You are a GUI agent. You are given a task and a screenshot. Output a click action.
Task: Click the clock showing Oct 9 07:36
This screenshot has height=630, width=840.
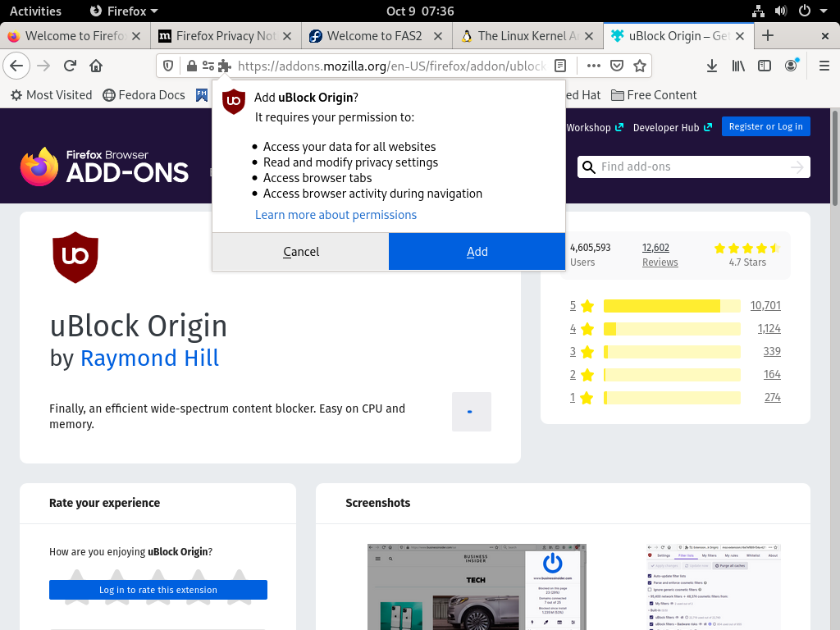coord(420,11)
